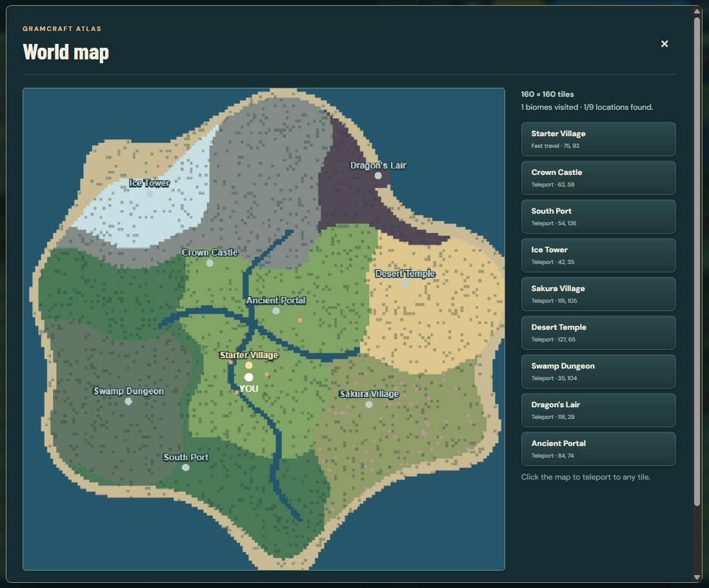Image resolution: width=709 pixels, height=588 pixels.
Task: Fast travel to Starter Village card
Action: pyautogui.click(x=598, y=139)
